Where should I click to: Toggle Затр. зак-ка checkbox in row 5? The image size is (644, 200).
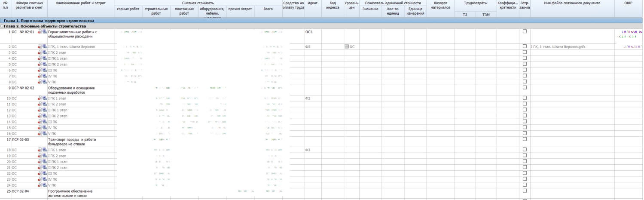coord(525,64)
